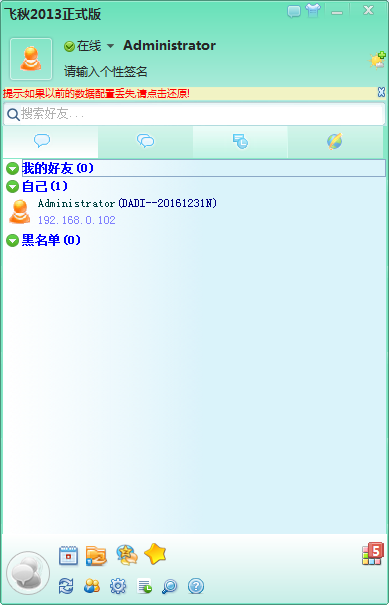This screenshot has width=389, height=605.
Task: Click the red restore data configuration hint
Action: pos(96,93)
